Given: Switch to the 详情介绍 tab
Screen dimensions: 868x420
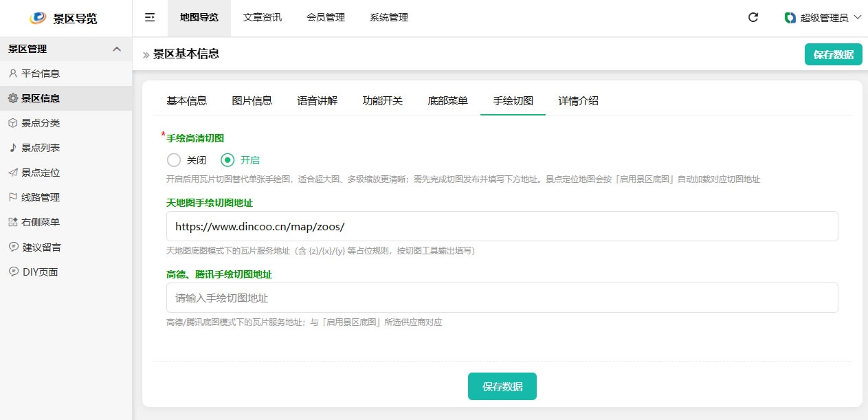Looking at the screenshot, I should (x=579, y=101).
